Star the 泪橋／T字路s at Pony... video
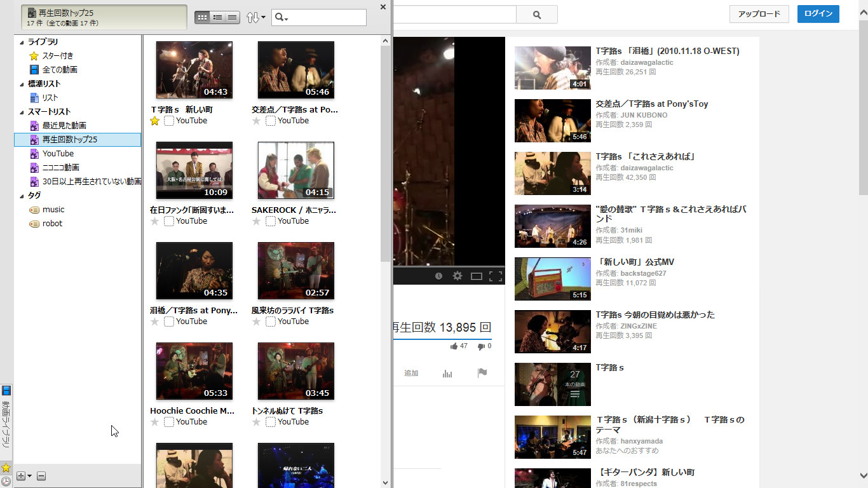Screen dimensions: 868x488 click(x=155, y=322)
